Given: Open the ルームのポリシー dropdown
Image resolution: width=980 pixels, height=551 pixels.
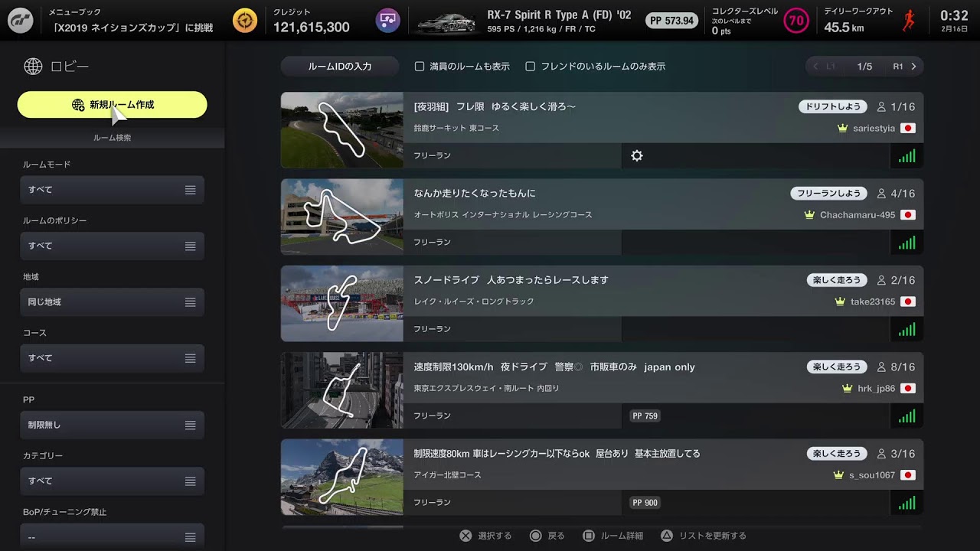Looking at the screenshot, I should tap(112, 246).
